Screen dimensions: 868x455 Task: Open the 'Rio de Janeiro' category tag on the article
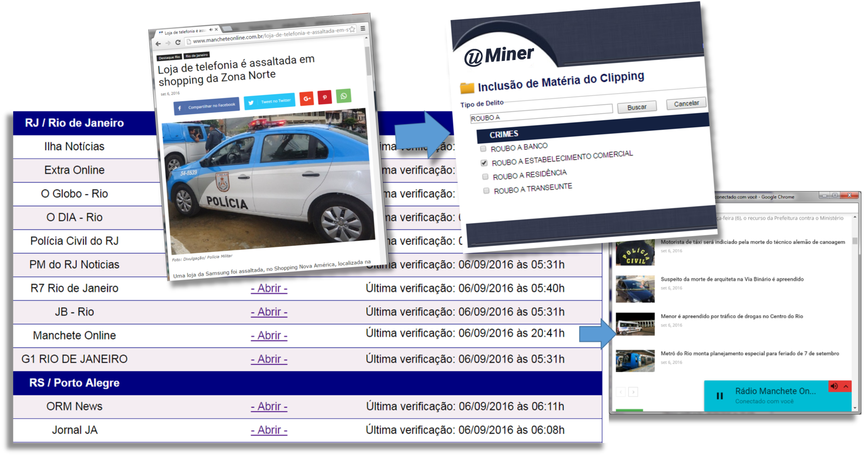point(196,56)
